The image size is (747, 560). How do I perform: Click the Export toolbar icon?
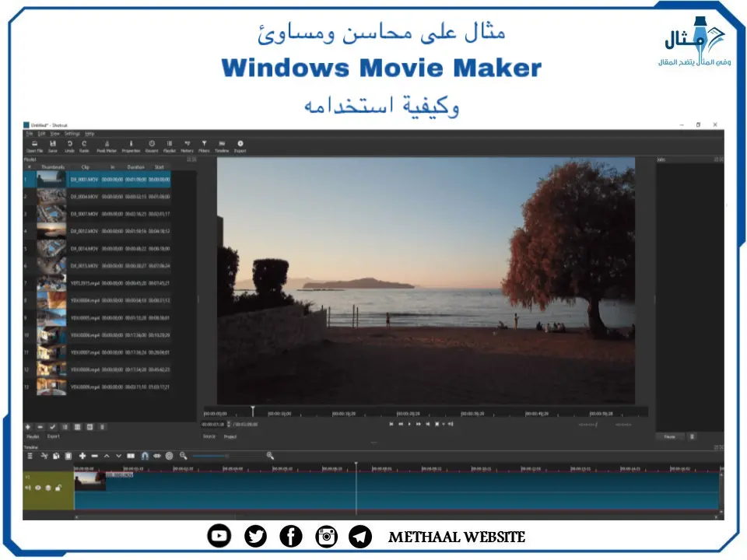240,146
